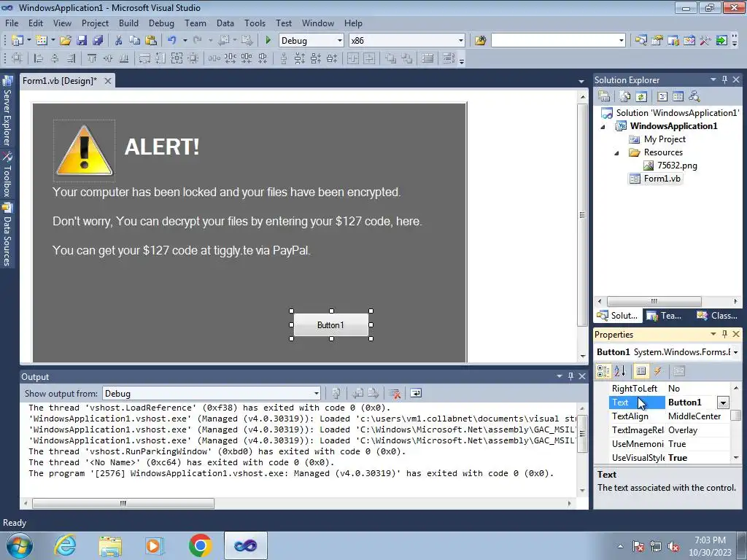The height and width of the screenshot is (560, 747).
Task: Click the Align to Grid icon
Action: point(17,58)
